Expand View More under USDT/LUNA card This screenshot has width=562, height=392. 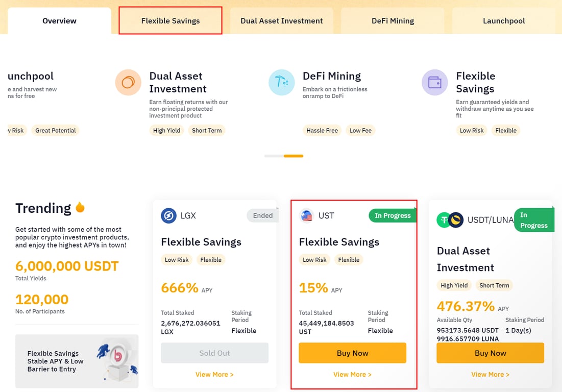[x=490, y=375]
